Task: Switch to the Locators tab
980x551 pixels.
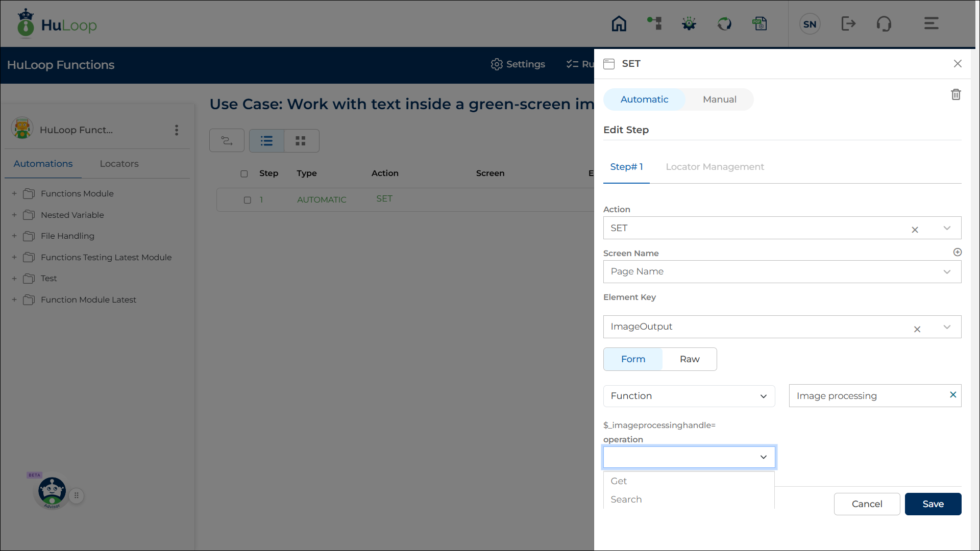Action: (x=119, y=164)
